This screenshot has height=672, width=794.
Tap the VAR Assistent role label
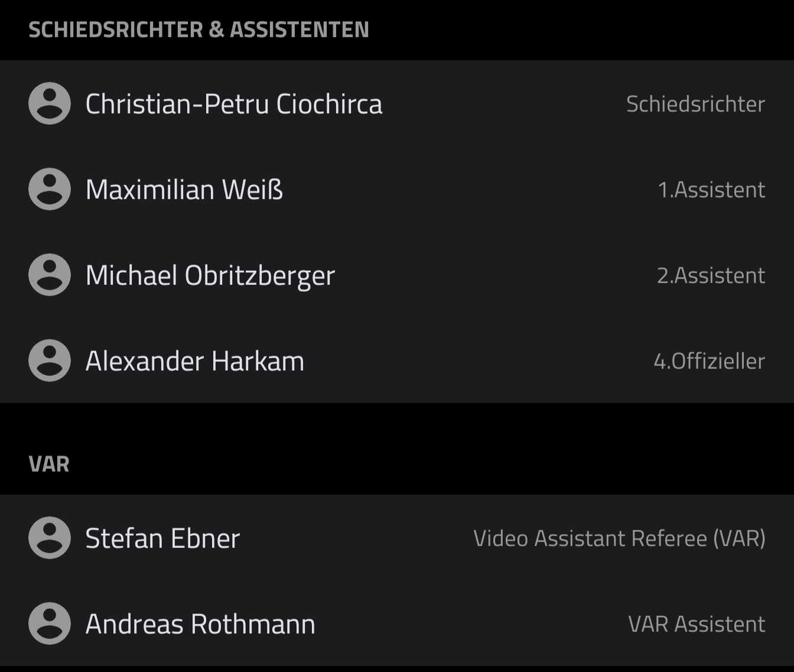[697, 624]
